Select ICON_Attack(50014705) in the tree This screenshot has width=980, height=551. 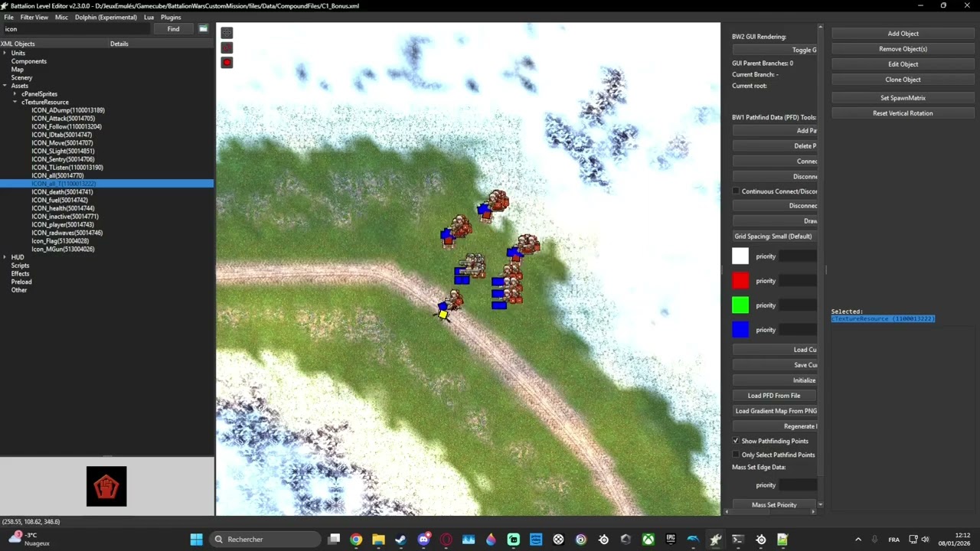point(64,119)
